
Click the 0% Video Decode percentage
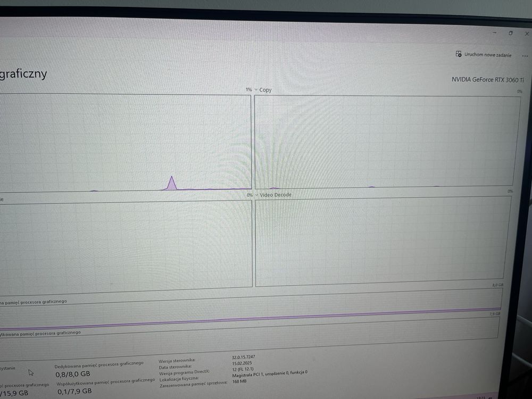click(250, 195)
